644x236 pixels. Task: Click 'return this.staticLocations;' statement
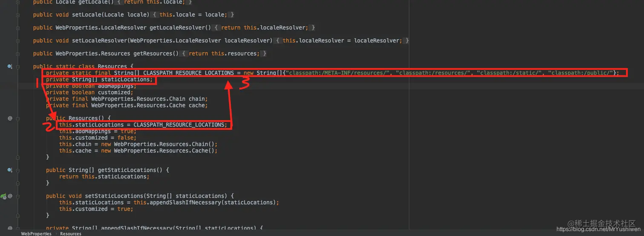coord(104,176)
